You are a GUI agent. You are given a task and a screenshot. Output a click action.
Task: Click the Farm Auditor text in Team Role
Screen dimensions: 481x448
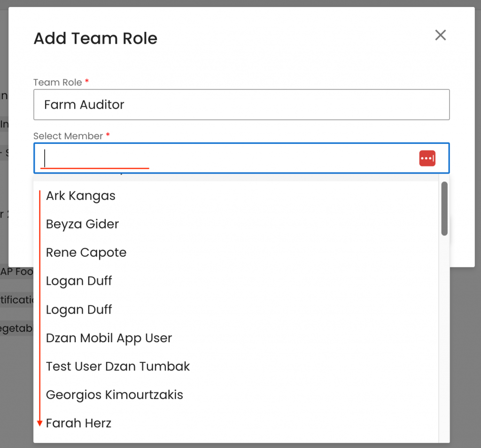(x=84, y=104)
